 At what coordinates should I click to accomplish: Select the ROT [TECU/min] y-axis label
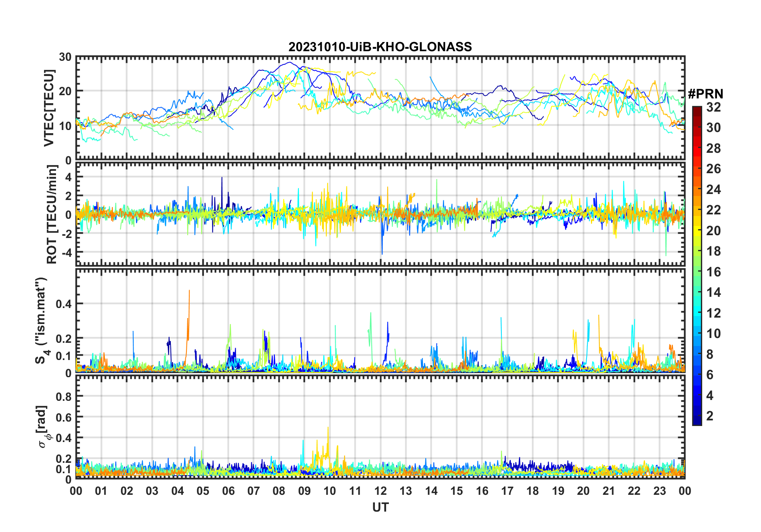pos(52,214)
